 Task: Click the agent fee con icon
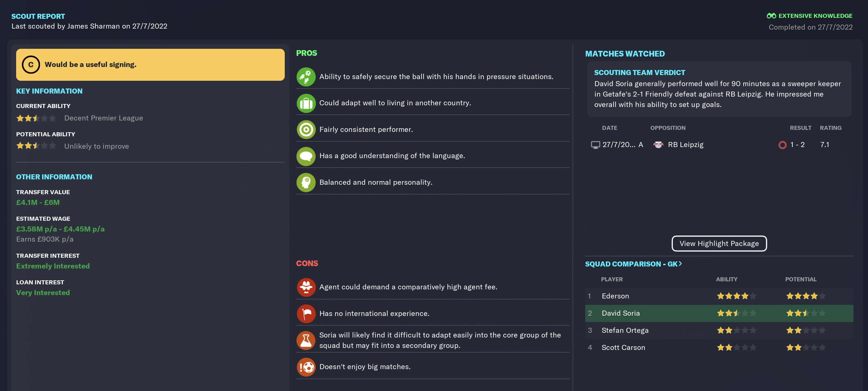[x=306, y=287]
